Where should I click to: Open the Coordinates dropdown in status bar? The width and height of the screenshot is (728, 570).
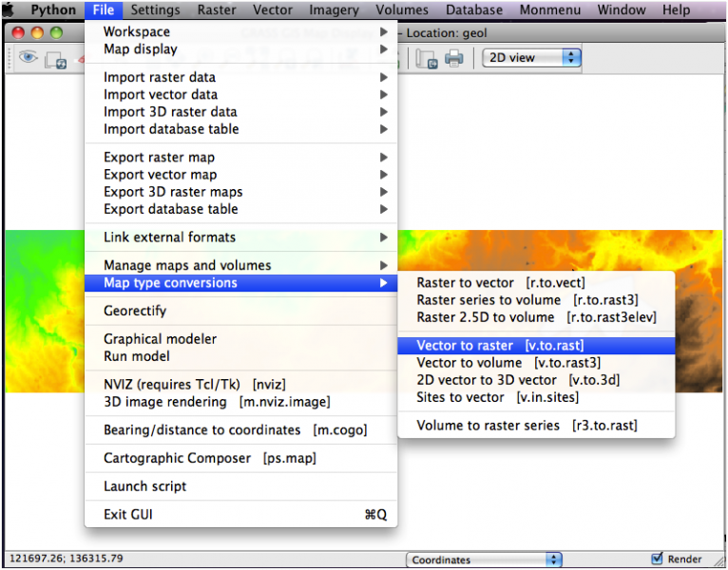click(483, 560)
